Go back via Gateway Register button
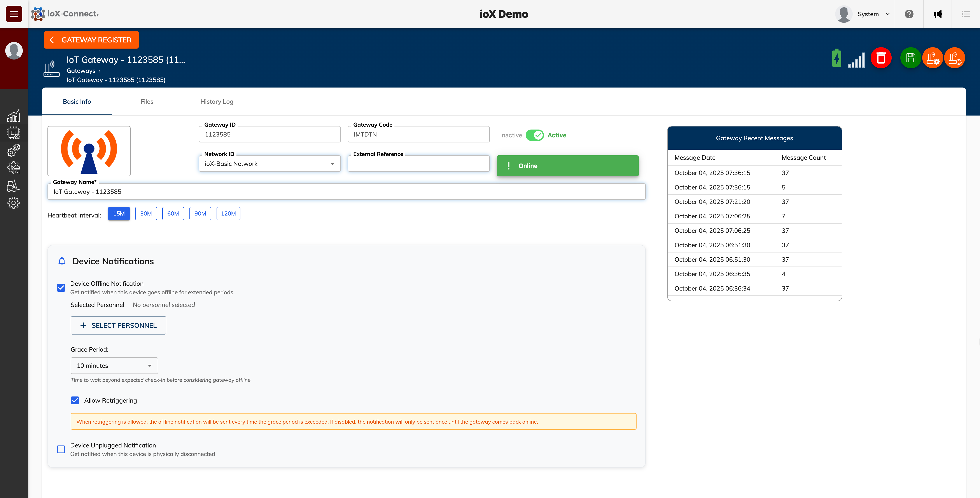The image size is (980, 498). pos(91,40)
